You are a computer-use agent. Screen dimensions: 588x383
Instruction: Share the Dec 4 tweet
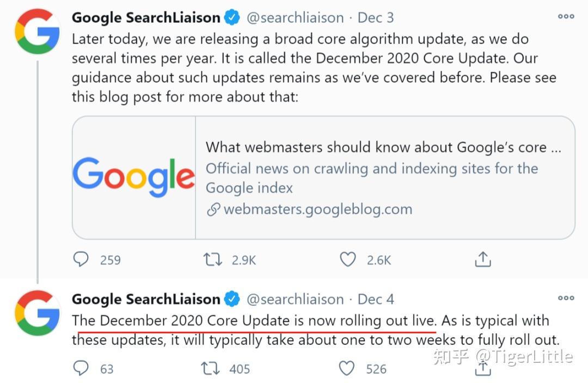coord(482,369)
